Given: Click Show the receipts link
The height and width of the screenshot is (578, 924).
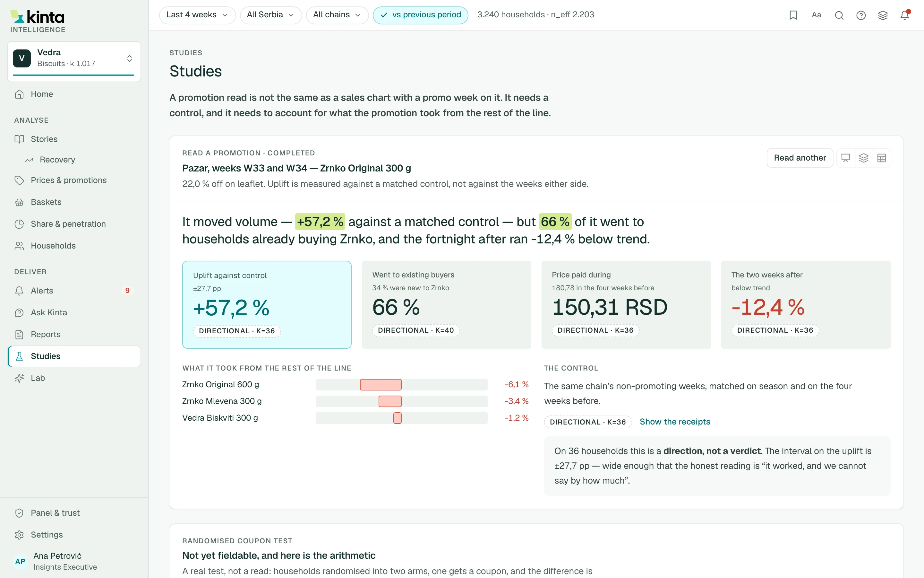Looking at the screenshot, I should point(675,422).
